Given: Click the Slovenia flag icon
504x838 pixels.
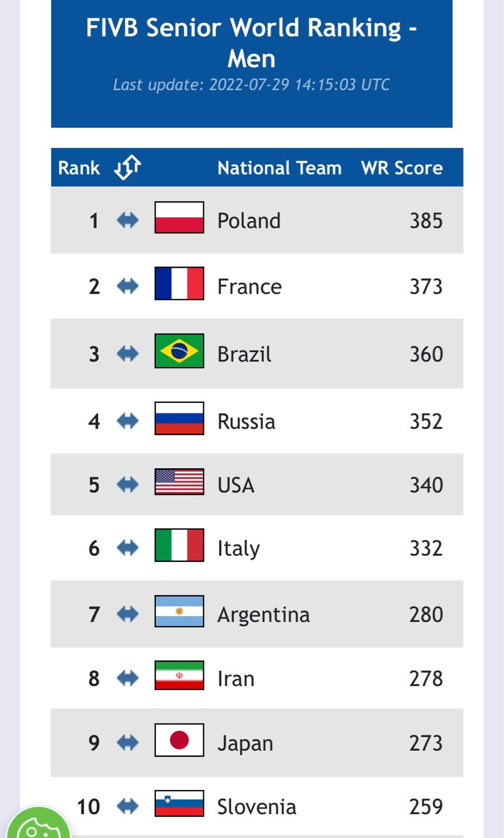Looking at the screenshot, I should [x=179, y=803].
